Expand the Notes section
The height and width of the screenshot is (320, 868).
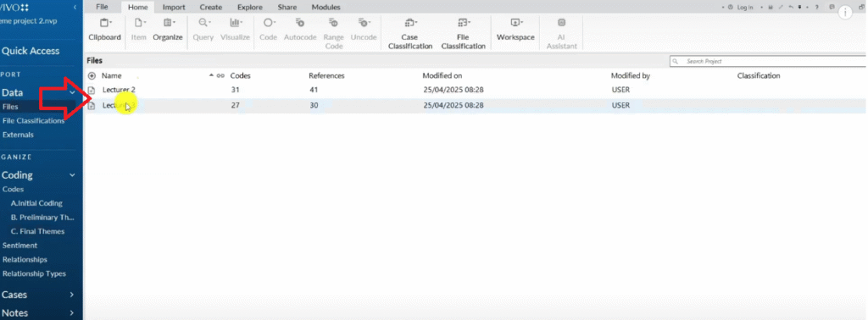(72, 313)
